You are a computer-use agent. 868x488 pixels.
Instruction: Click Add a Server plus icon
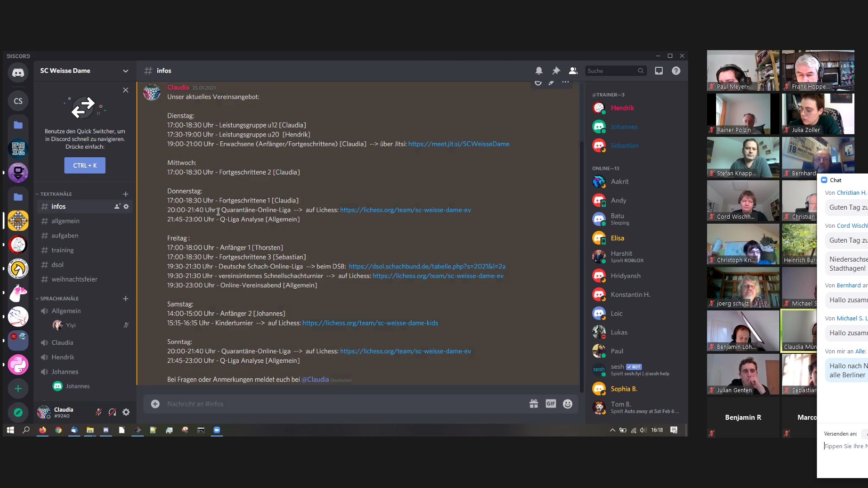tap(18, 389)
